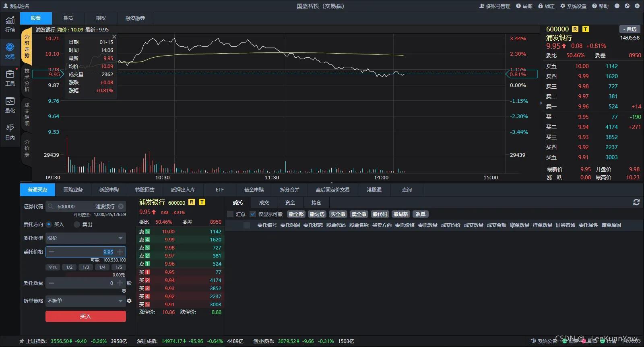644x347 pixels.
Task: Enable the 汇总 checkbox
Action: click(x=230, y=214)
